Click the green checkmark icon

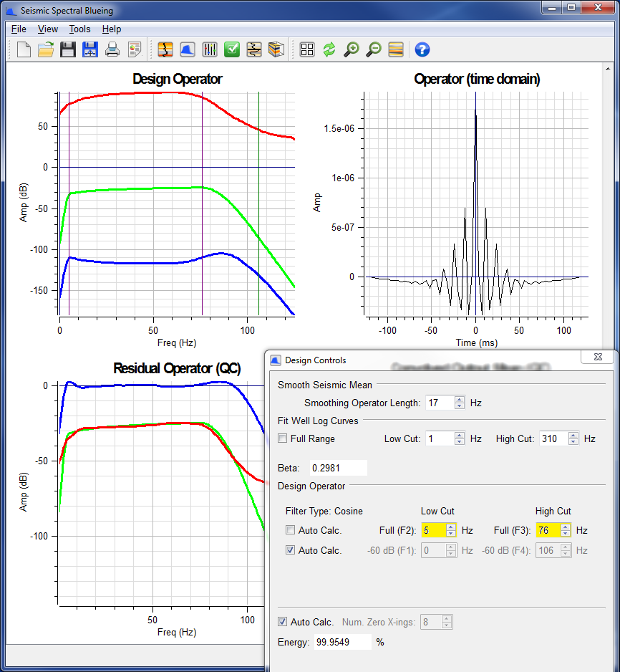[232, 49]
